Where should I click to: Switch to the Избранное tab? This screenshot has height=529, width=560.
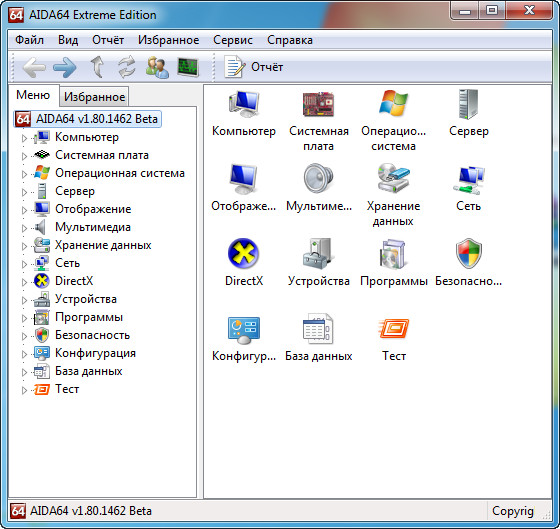coord(94,96)
